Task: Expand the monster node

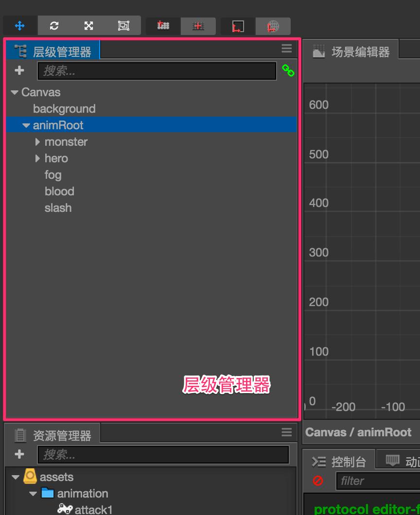Action: pyautogui.click(x=37, y=142)
